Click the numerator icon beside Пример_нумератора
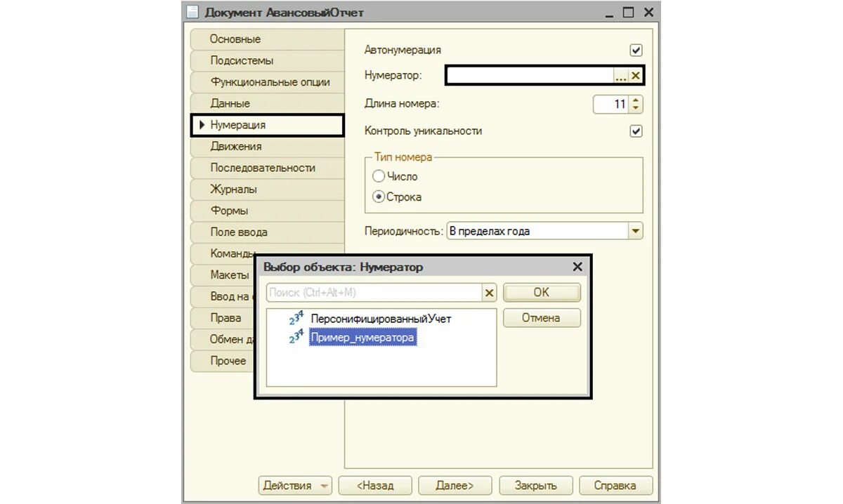The width and height of the screenshot is (843, 504). coord(296,338)
